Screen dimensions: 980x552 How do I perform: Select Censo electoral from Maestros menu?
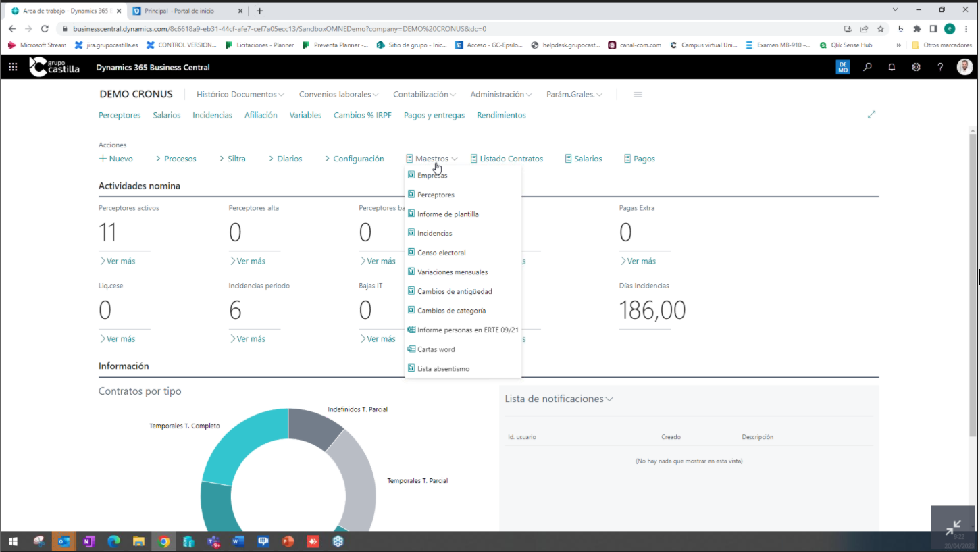[x=441, y=253]
